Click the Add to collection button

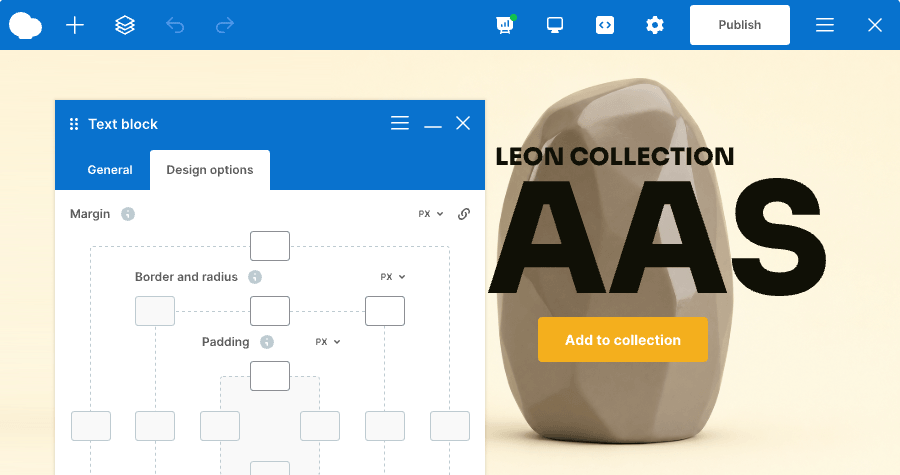click(622, 340)
